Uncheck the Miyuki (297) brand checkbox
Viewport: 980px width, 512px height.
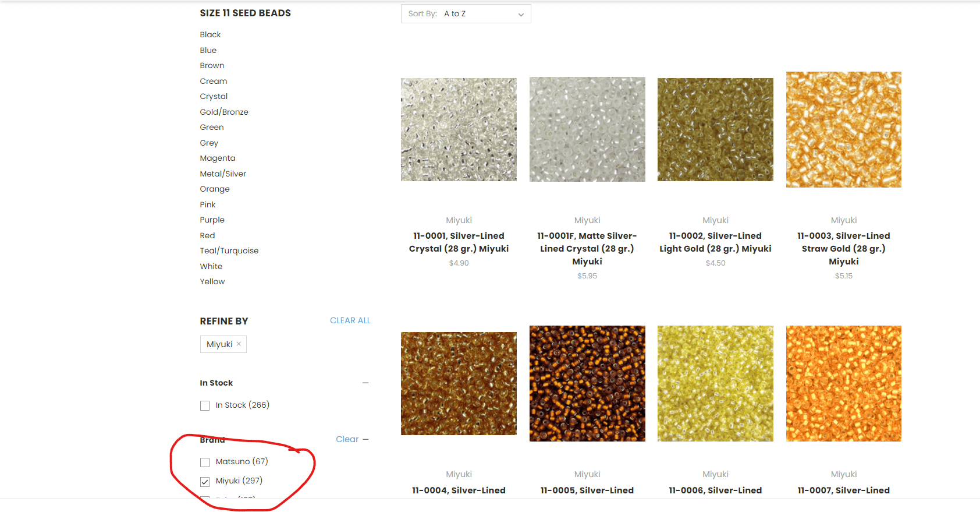pos(205,481)
